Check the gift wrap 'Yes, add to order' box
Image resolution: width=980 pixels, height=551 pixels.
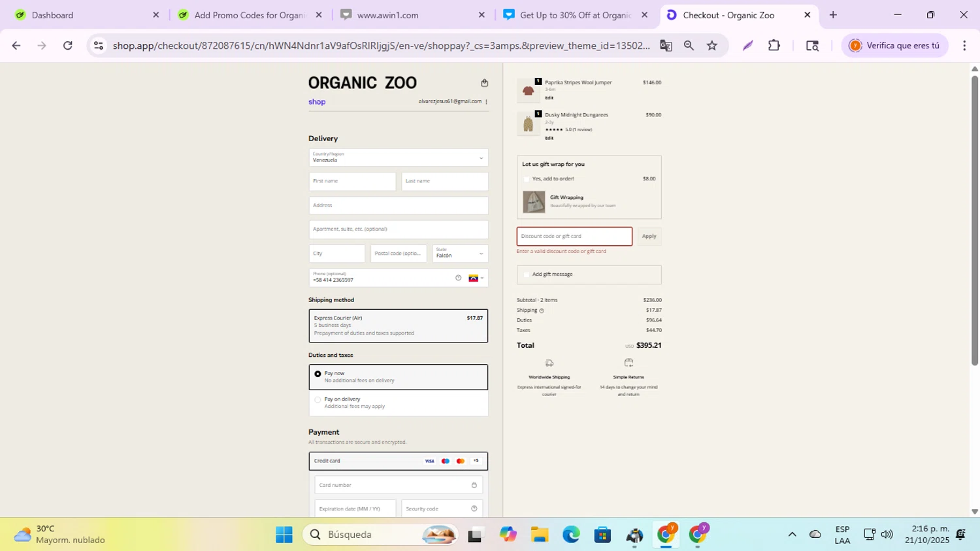point(527,179)
